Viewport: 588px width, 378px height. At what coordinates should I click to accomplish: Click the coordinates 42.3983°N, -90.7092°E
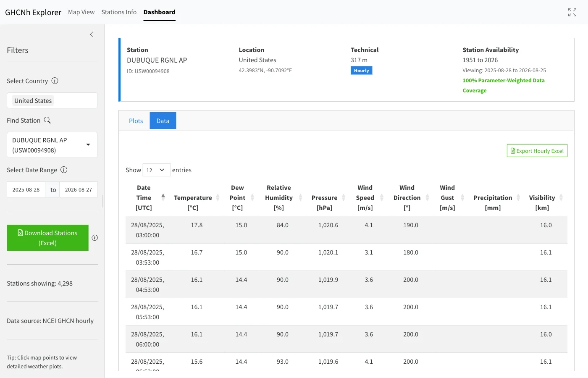[x=265, y=70]
